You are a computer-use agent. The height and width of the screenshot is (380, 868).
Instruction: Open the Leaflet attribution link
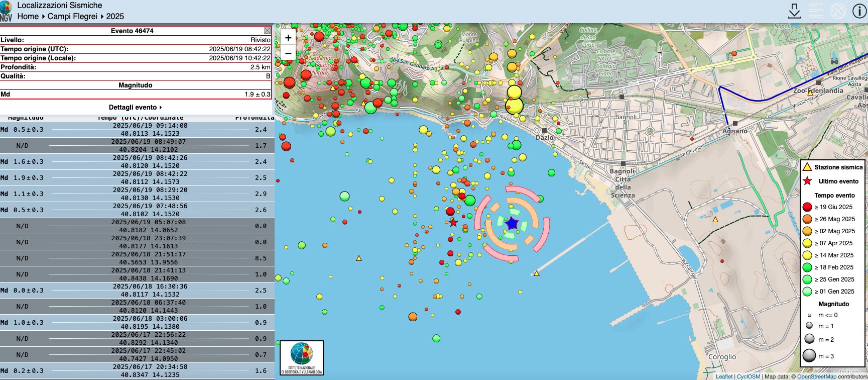coord(724,376)
